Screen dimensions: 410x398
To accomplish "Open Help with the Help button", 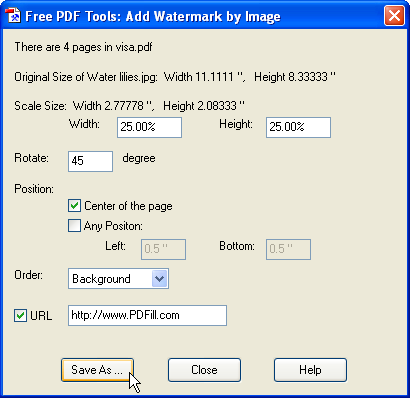I will [310, 370].
